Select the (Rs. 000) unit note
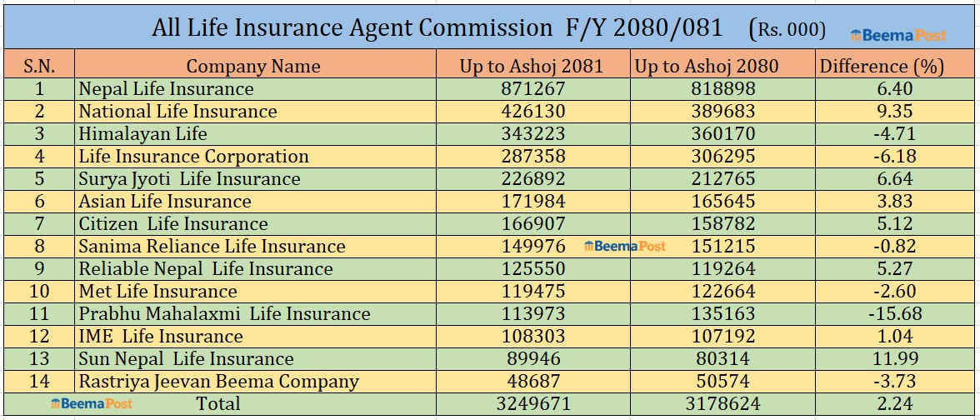980x420 pixels. (x=787, y=30)
